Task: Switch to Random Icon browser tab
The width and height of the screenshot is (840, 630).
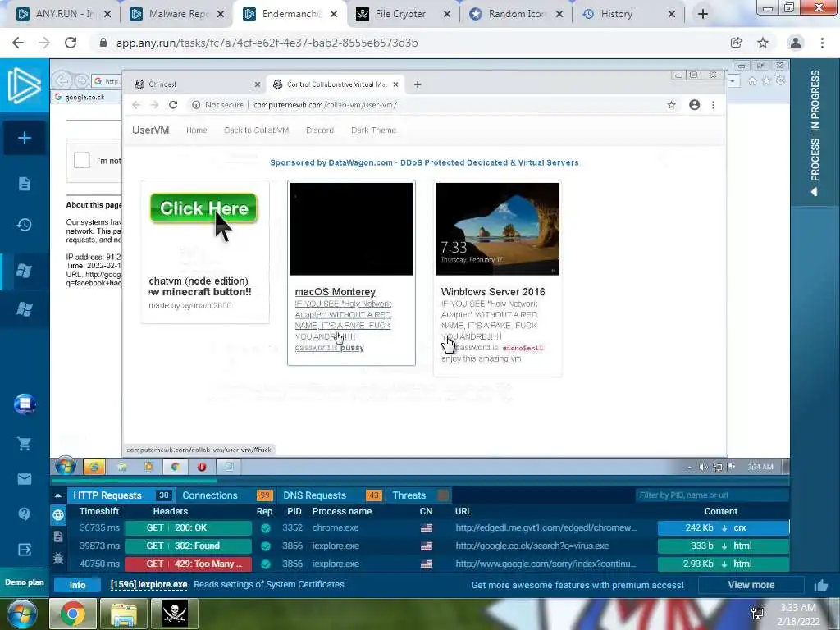Action: click(517, 14)
